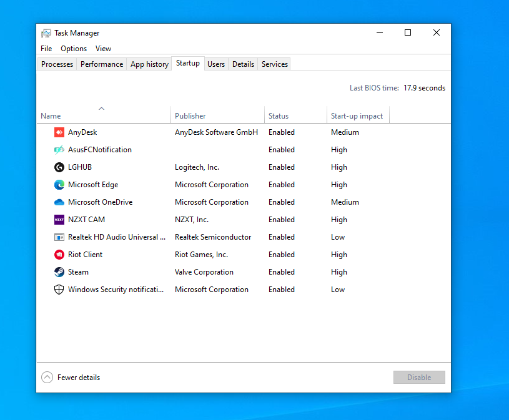The width and height of the screenshot is (509, 420).
Task: Switch to the Performance tab
Action: (x=102, y=64)
